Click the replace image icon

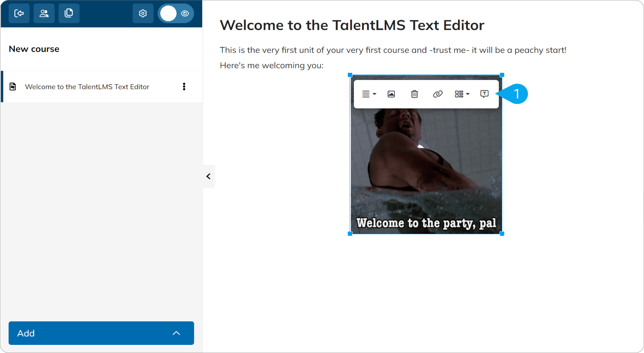391,94
